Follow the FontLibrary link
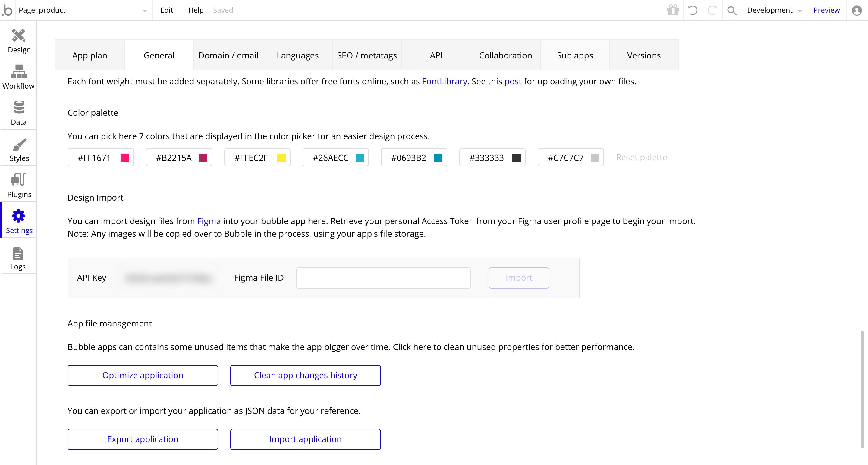The image size is (868, 465). pos(444,82)
